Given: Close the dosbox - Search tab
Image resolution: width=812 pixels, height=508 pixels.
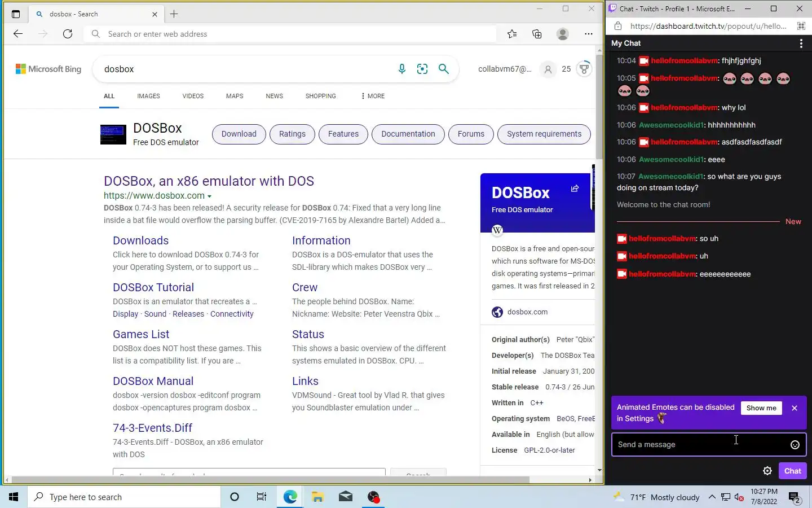Looking at the screenshot, I should 155,14.
